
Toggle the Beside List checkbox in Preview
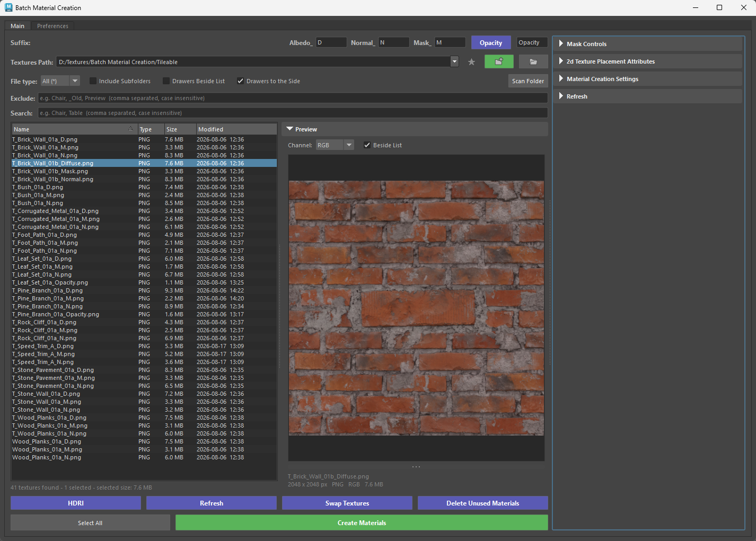pos(367,145)
